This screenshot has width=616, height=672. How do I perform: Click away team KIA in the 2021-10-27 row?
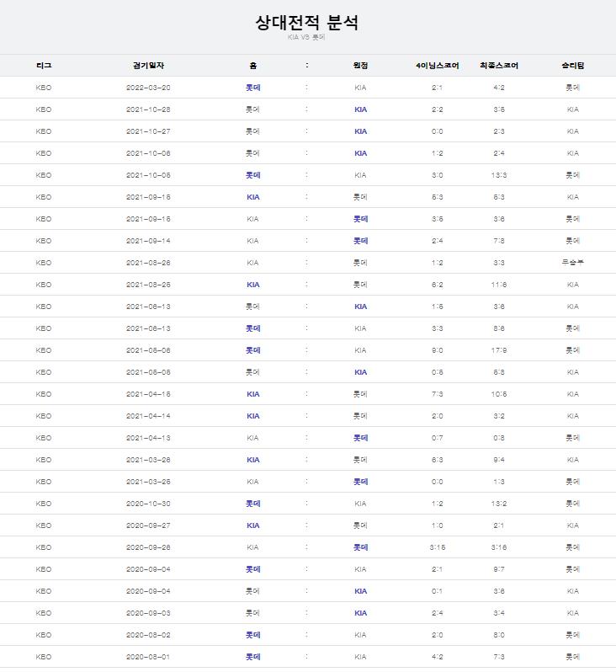pyautogui.click(x=360, y=131)
